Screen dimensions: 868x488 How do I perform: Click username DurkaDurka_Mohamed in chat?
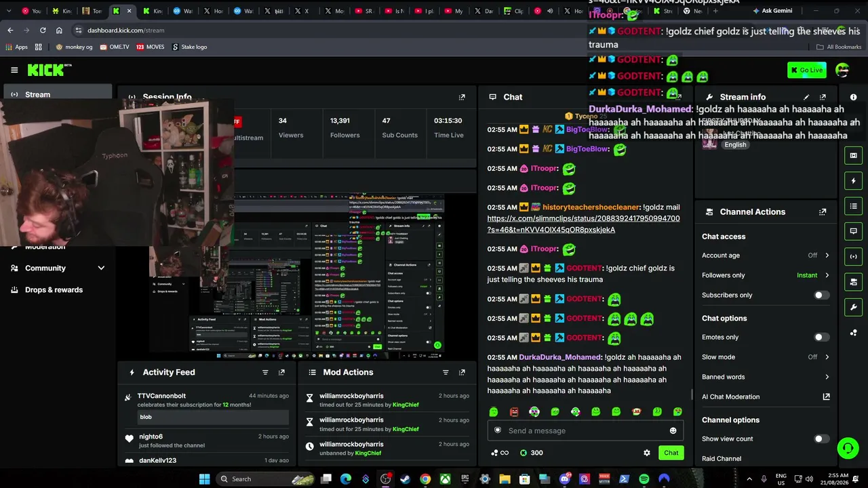coord(560,357)
